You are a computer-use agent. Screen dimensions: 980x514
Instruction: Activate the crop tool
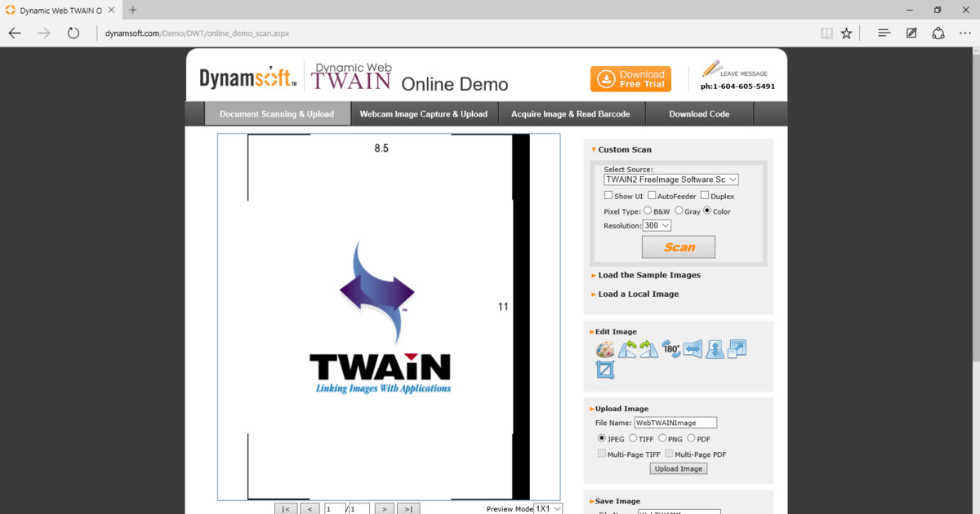click(604, 369)
